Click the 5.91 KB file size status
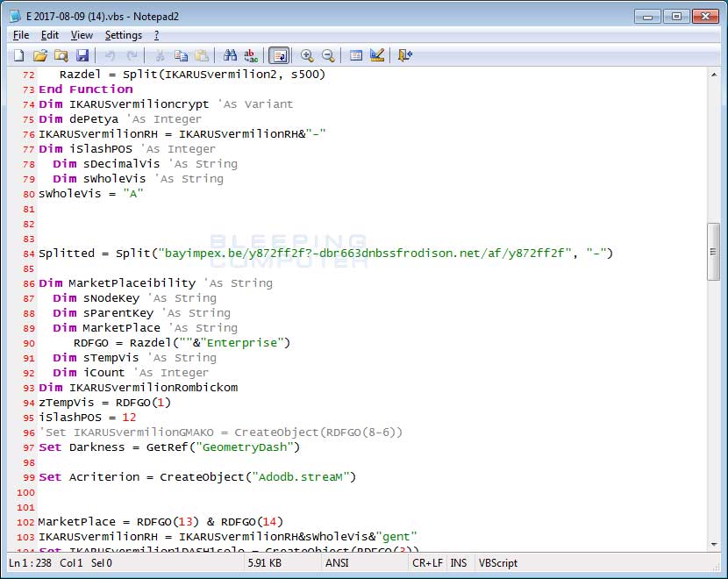This screenshot has height=579, width=728. [265, 562]
